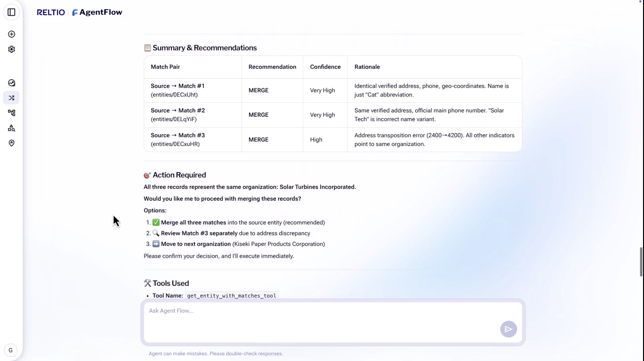Send the message with the paper-plane icon

[508, 329]
